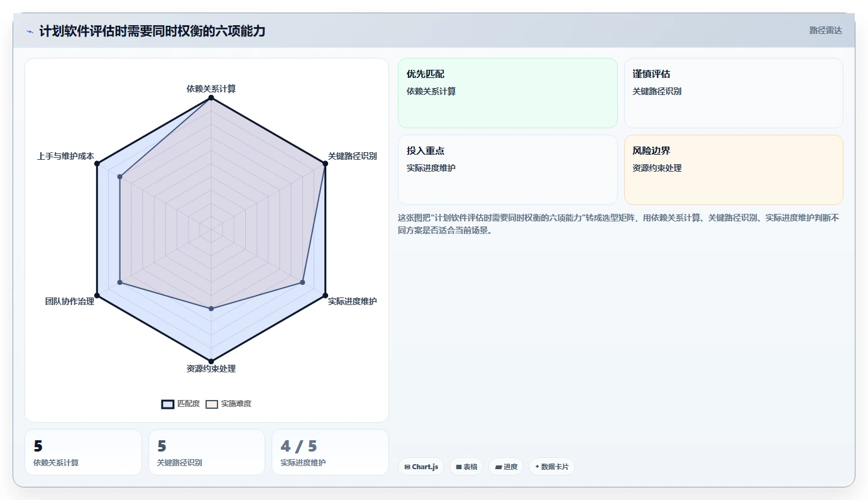Click 实际进度维护 text in 投入重点 card
Viewport: 868px width, 500px height.
point(431,168)
